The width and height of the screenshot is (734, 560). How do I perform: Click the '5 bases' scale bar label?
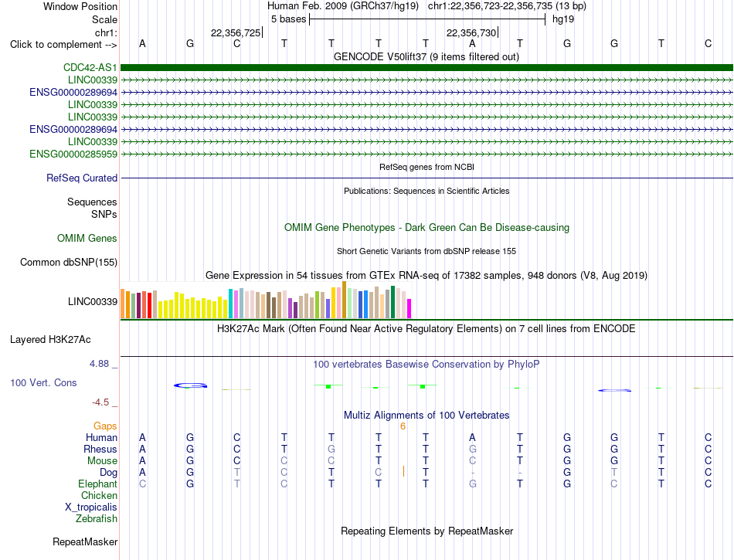(288, 19)
